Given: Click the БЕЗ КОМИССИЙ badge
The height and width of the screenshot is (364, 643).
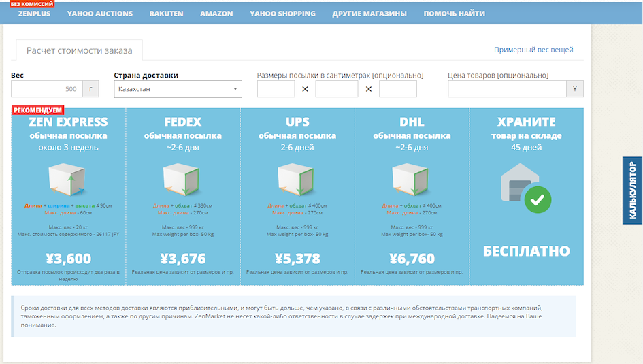Looking at the screenshot, I should (x=32, y=4).
